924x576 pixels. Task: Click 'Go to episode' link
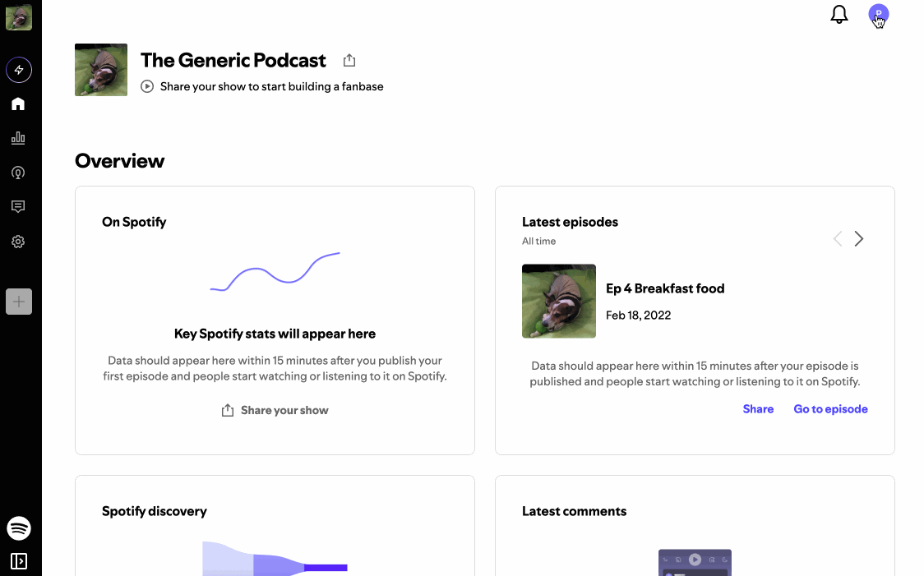pos(831,409)
